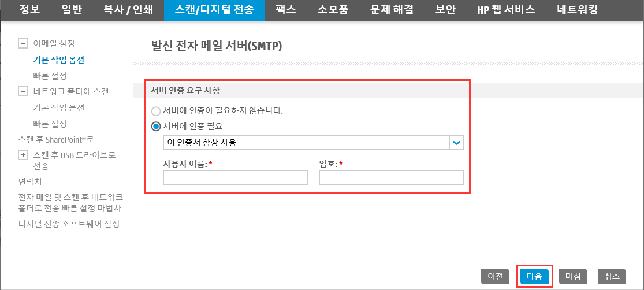Go to the HP 웹 서비스 tab
Screen dimensions: 644x290
point(505,10)
